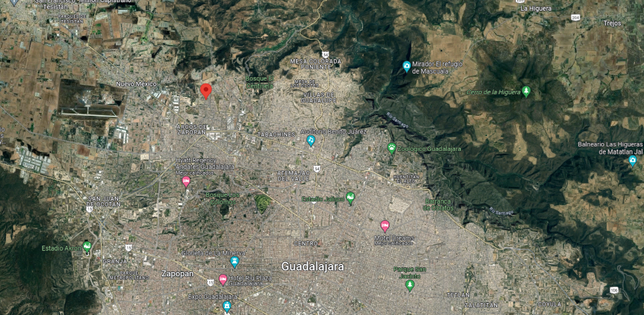
Task: Click the Bosque El Centinela label
Action: tap(259, 82)
